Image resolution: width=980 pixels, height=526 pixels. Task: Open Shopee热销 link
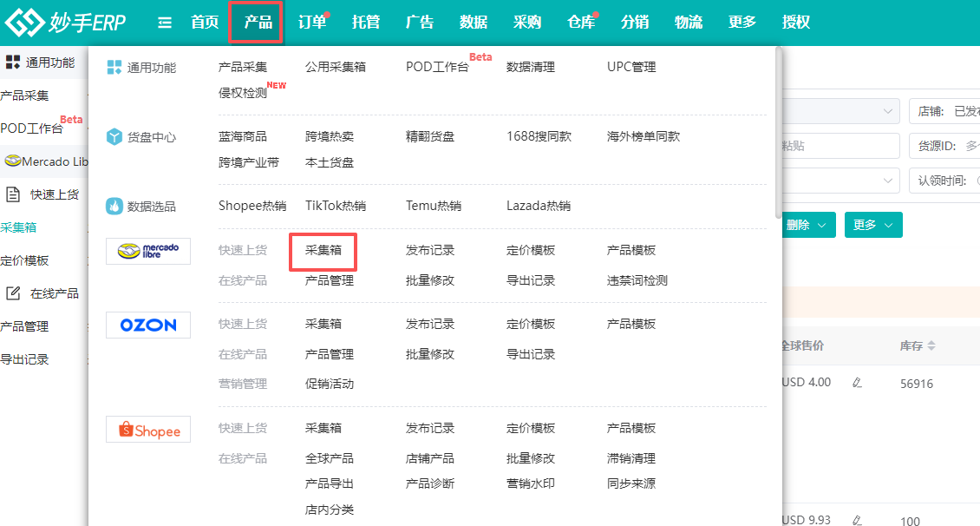pyautogui.click(x=252, y=206)
